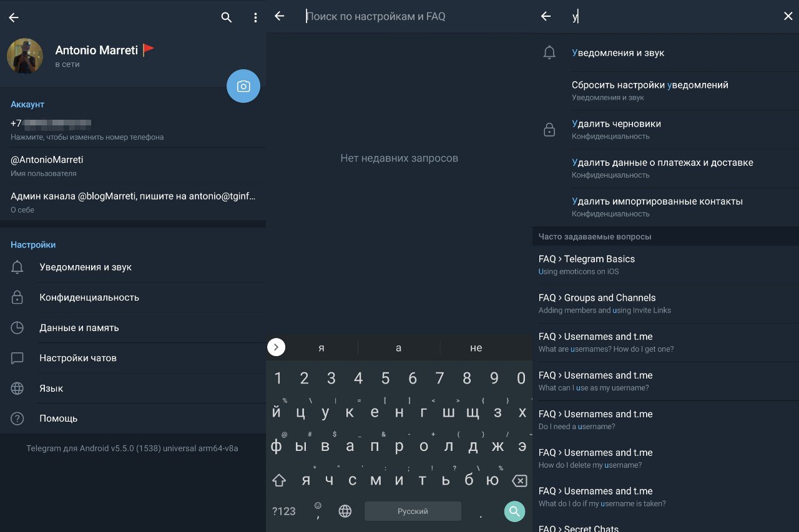Click the bell icon beside Уведомления и звук in settings

[17, 267]
